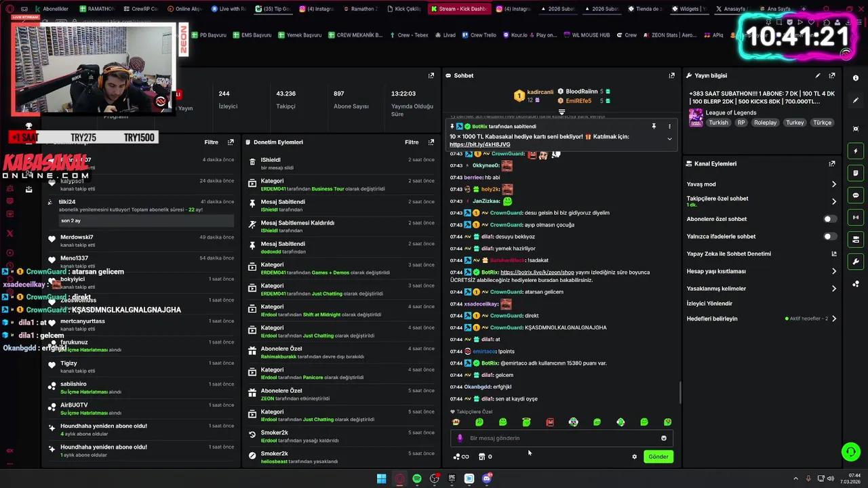Pop out the Yayın bilgisi panel
The image size is (868, 488).
832,76
